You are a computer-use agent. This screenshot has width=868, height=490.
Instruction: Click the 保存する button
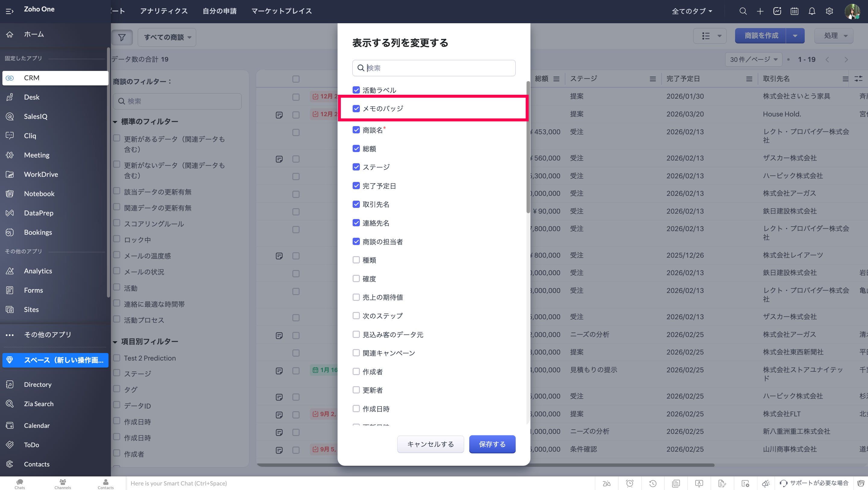(492, 444)
